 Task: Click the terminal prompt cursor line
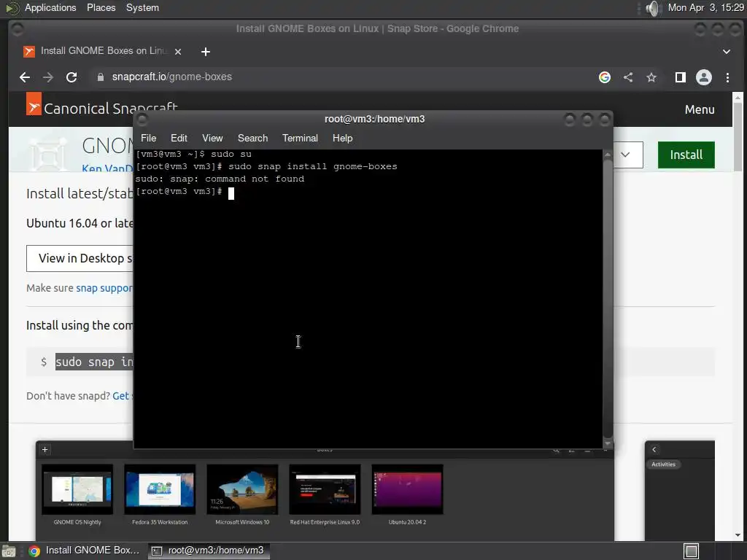tap(185, 192)
